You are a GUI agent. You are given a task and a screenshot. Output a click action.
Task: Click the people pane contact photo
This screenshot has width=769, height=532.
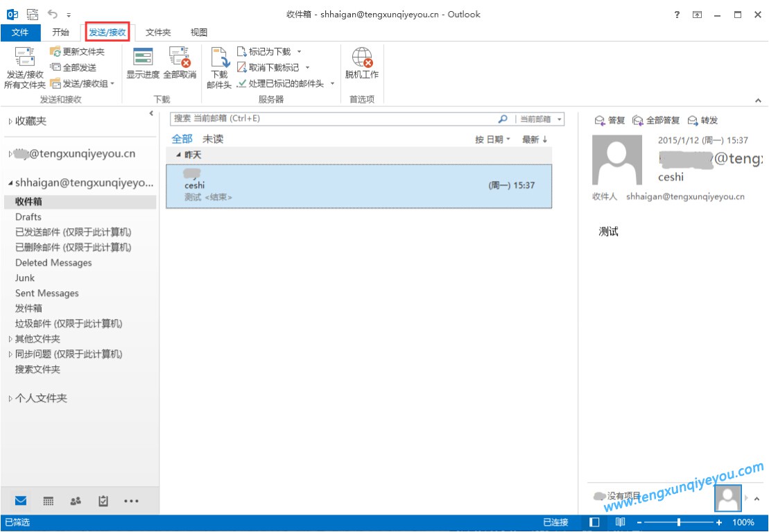tap(728, 497)
